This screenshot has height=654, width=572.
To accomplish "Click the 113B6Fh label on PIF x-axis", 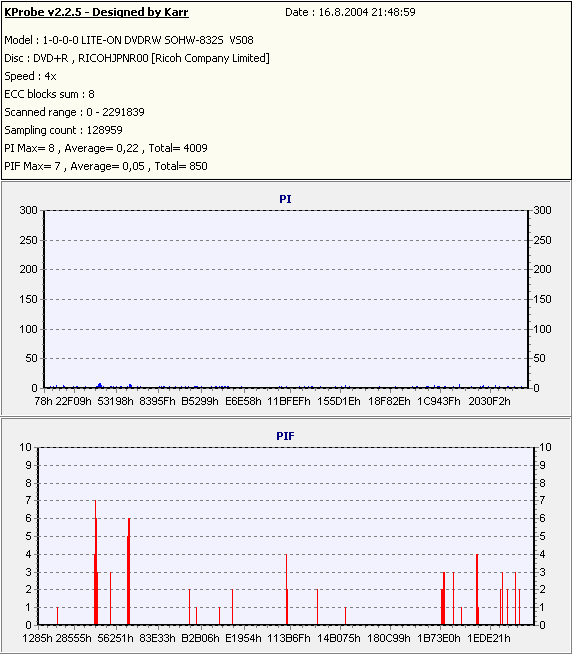I will (289, 638).
